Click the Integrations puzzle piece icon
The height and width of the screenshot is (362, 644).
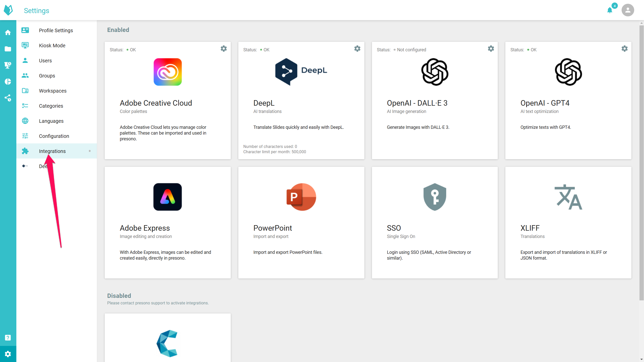tap(25, 151)
